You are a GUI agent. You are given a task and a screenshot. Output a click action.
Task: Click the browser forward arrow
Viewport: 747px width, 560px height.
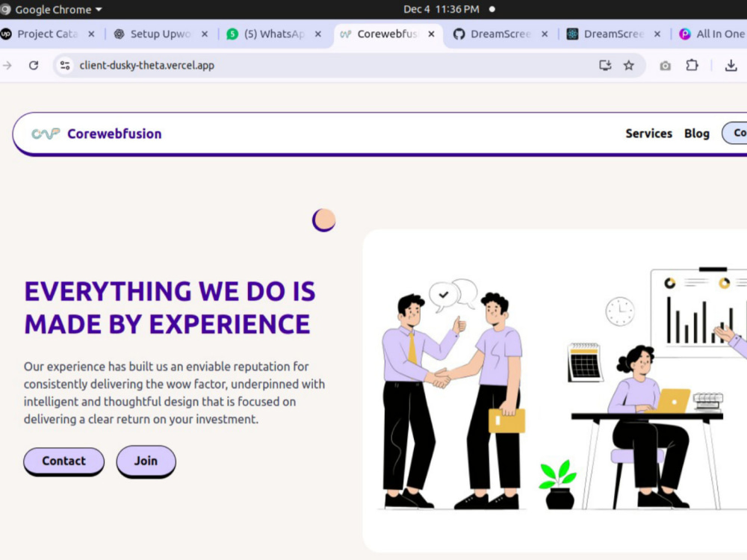click(x=7, y=65)
